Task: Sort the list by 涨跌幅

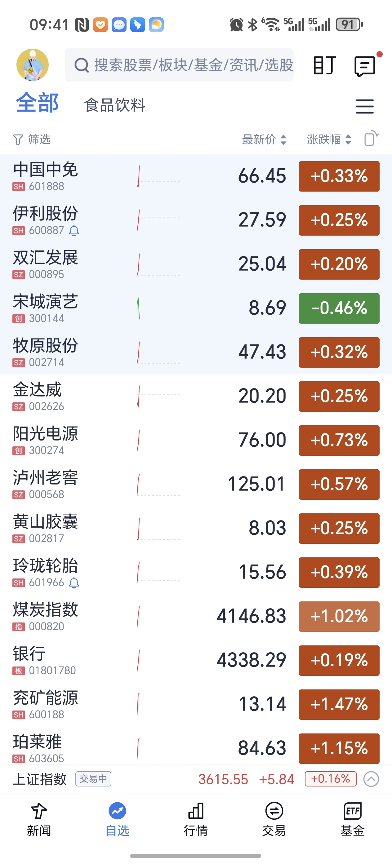Action: point(329,139)
